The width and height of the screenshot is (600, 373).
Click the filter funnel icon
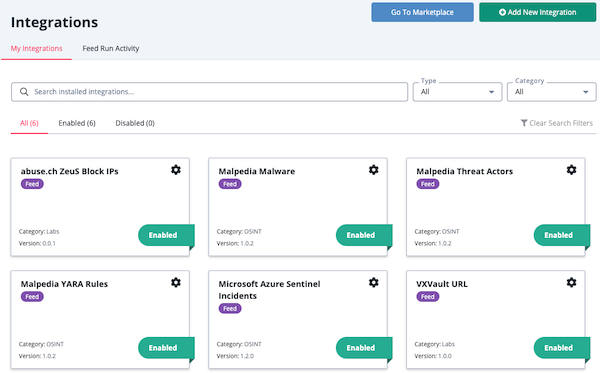pos(524,123)
